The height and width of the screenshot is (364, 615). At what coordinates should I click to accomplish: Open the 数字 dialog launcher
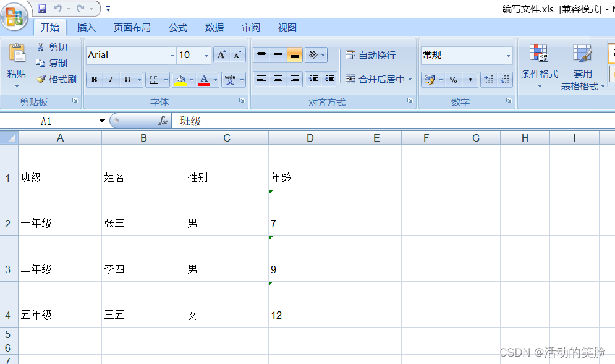509,101
